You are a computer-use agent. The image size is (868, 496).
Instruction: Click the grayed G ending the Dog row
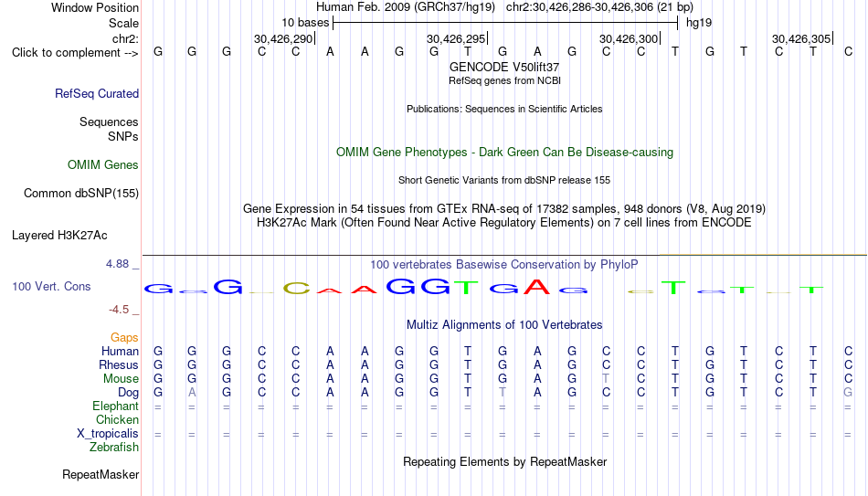(848, 393)
